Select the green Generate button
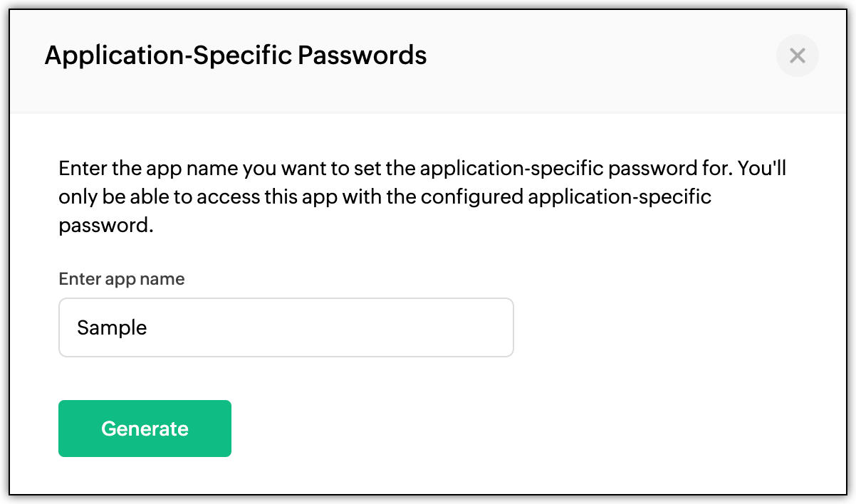The height and width of the screenshot is (504, 856). click(x=145, y=429)
